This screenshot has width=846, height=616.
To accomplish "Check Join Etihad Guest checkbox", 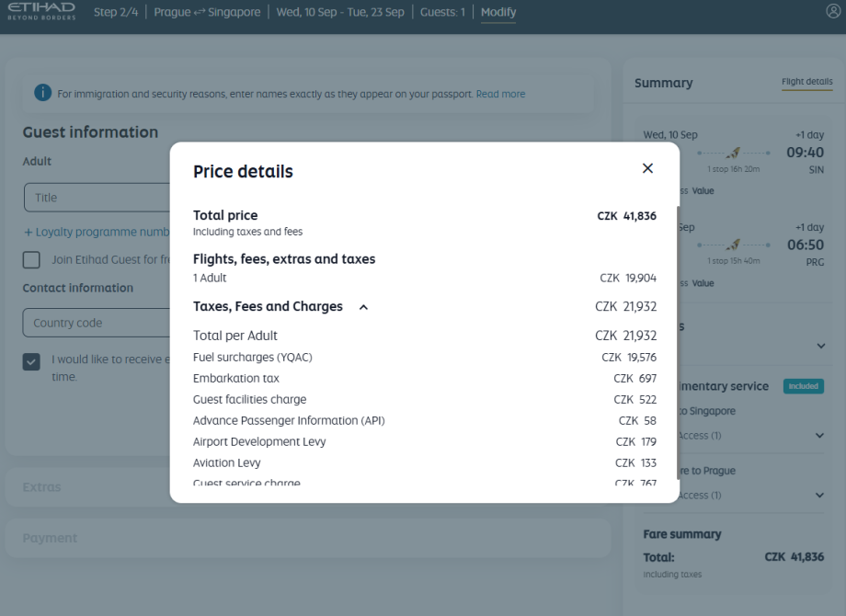I will 31,259.
